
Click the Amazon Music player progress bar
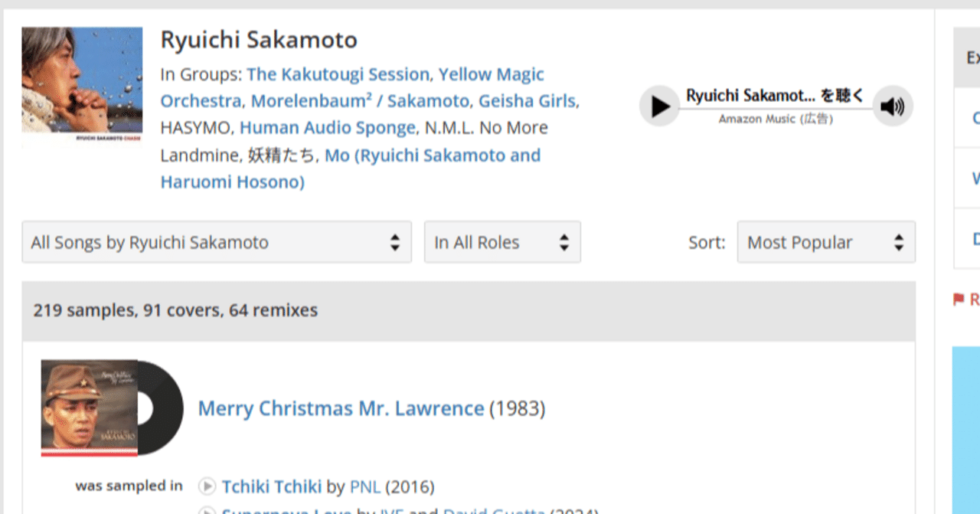tap(775, 110)
